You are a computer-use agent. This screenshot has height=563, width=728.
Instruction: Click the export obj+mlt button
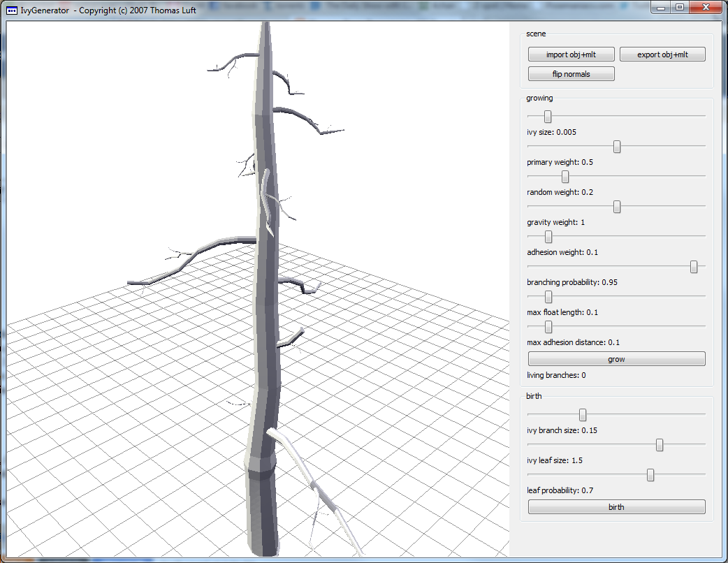tap(662, 54)
